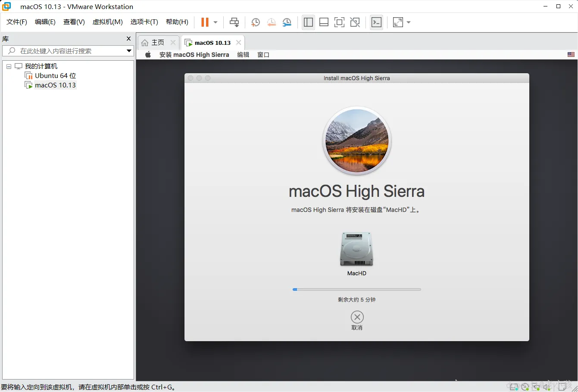Select macOS 10.13 in the library tree

[x=55, y=85]
